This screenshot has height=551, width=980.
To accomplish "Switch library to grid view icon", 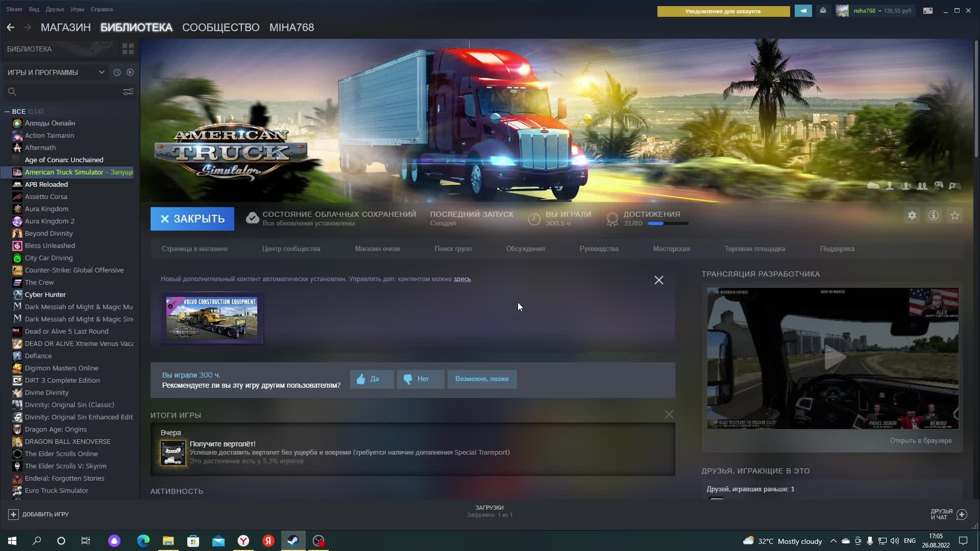I will tap(128, 49).
